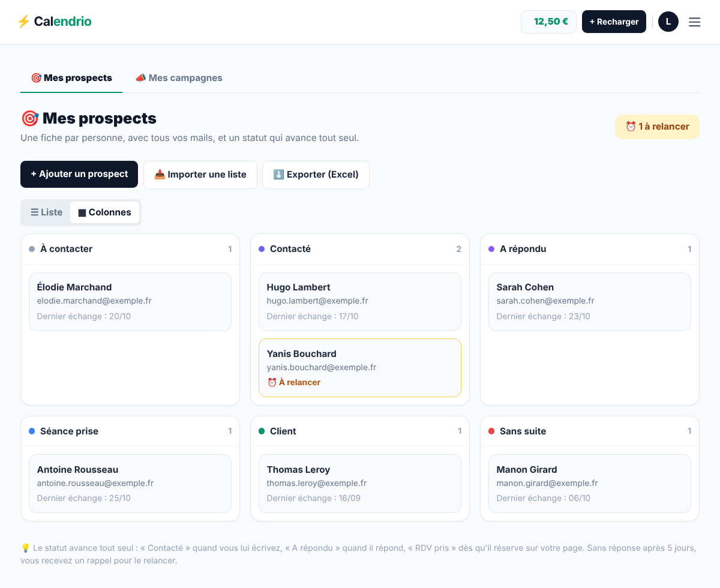
Task: Export prospects to Excel
Action: 316,175
